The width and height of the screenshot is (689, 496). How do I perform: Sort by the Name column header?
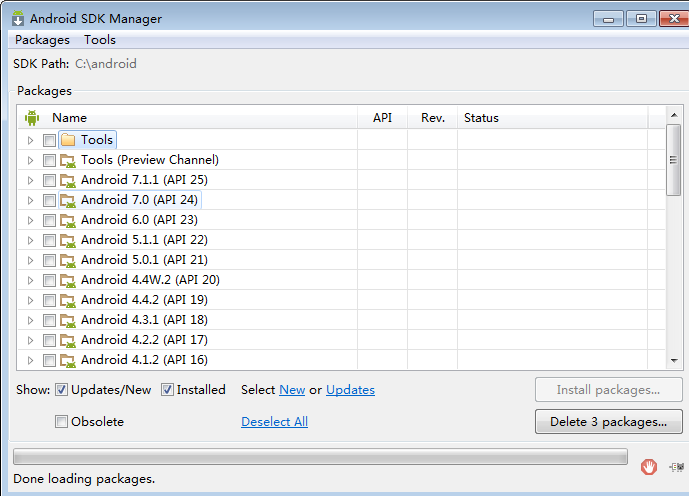pyautogui.click(x=188, y=118)
